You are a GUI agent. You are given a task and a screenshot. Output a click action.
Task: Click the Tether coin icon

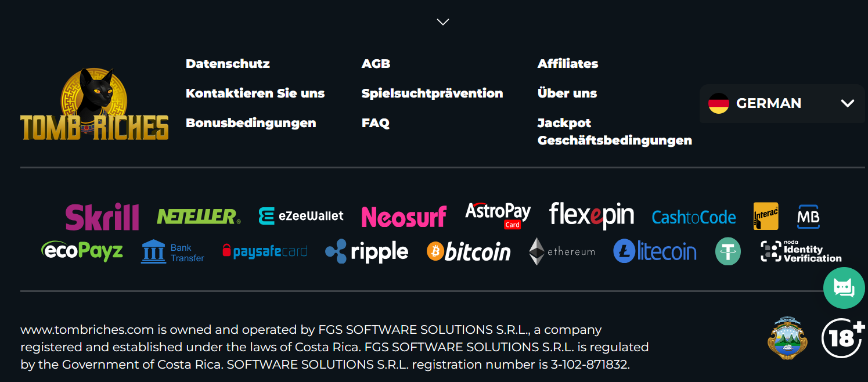(x=728, y=251)
